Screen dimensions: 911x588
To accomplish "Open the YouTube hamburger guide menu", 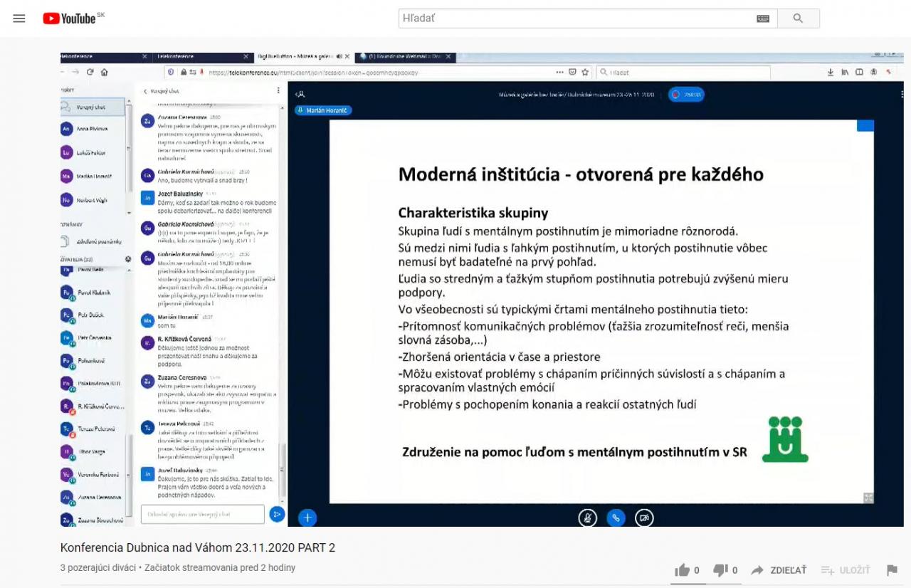I will pos(19,19).
